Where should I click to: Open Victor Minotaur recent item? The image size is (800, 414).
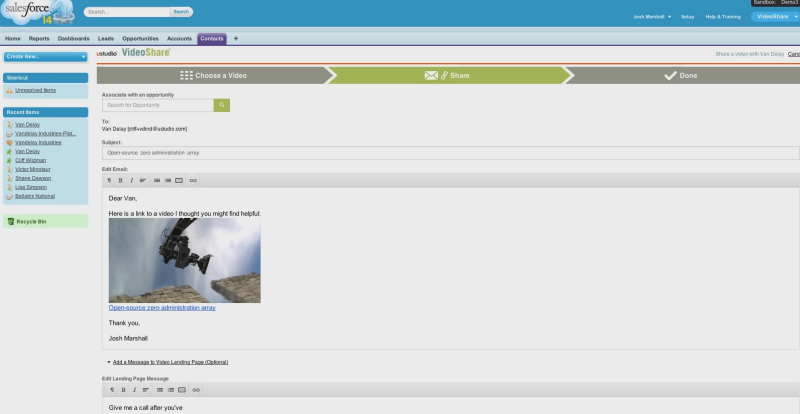point(33,169)
